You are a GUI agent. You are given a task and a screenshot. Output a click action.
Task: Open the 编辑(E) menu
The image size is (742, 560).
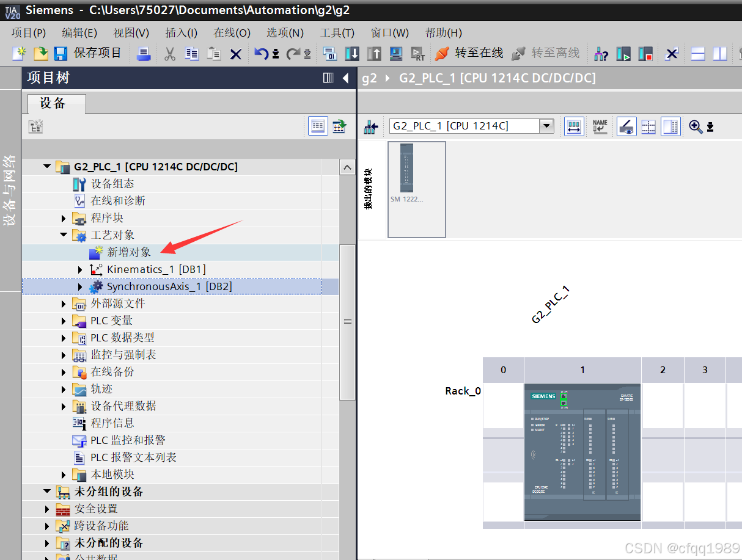[79, 33]
